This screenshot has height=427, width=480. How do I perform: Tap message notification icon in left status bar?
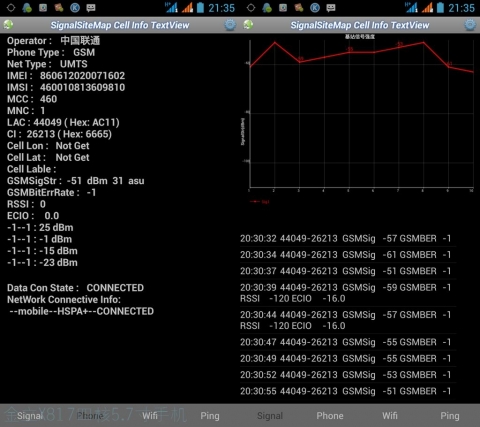point(91,8)
